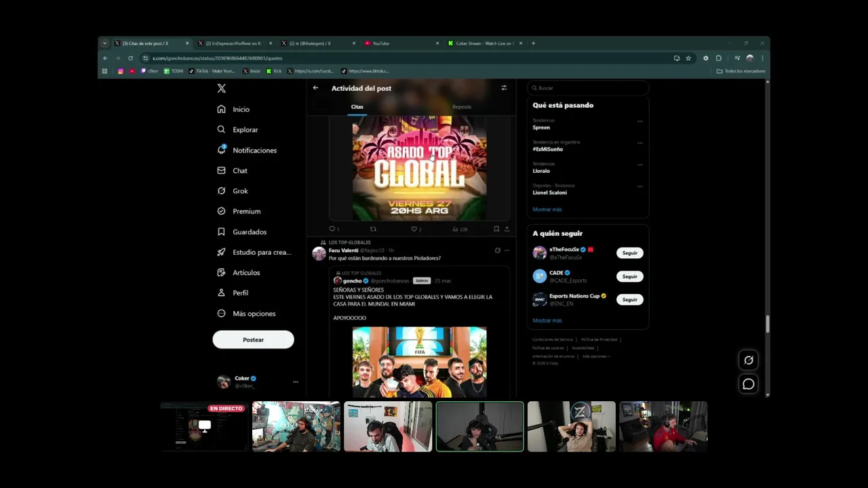The height and width of the screenshot is (488, 868).
Task: Repost the Asado Top Global post
Action: click(373, 229)
